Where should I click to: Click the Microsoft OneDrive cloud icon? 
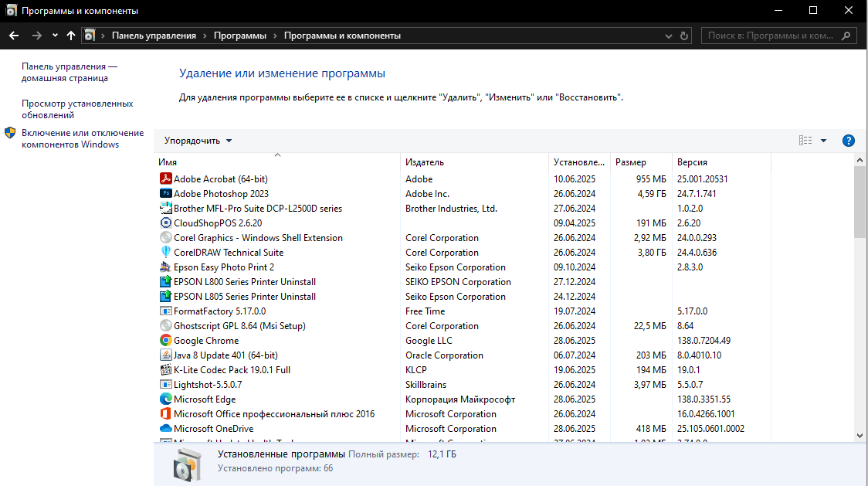[x=165, y=428]
